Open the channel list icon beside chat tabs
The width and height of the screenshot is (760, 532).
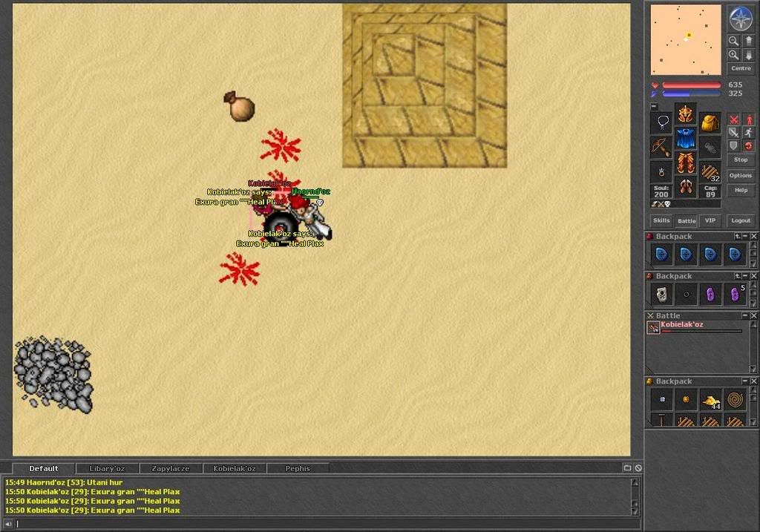(627, 468)
